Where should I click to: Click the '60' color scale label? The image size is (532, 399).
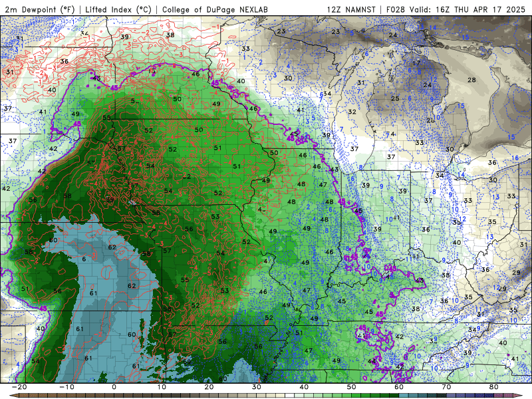pyautogui.click(x=399, y=387)
